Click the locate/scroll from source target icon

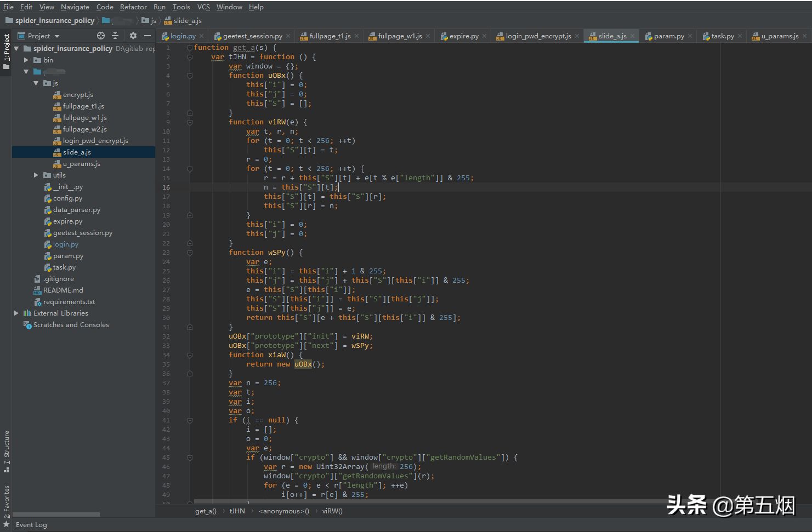[101, 36]
